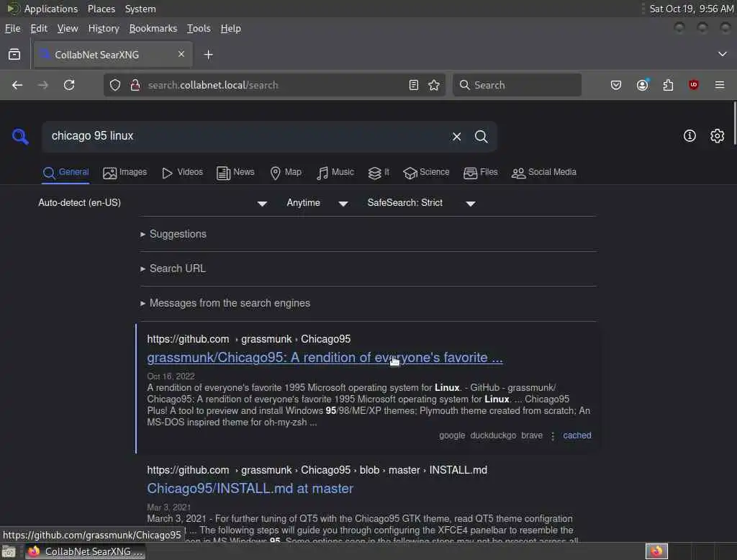The width and height of the screenshot is (737, 560).
Task: Open Chicago95/INSTALL.md at master link
Action: pos(250,489)
